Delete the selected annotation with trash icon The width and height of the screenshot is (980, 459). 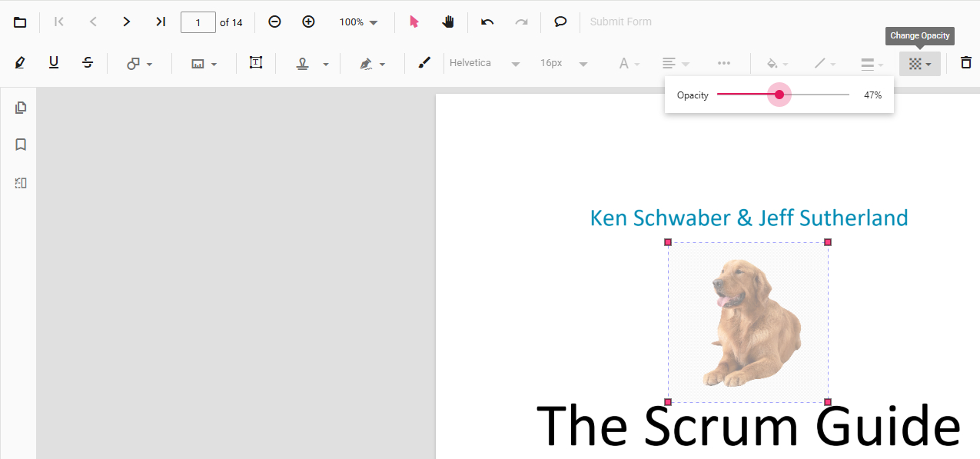pyautogui.click(x=965, y=63)
